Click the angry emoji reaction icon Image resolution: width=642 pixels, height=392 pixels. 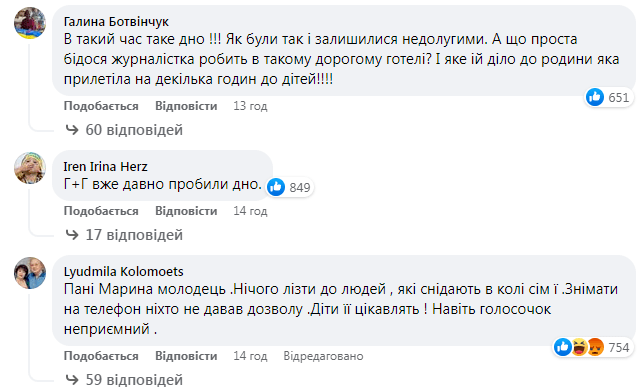pos(596,347)
